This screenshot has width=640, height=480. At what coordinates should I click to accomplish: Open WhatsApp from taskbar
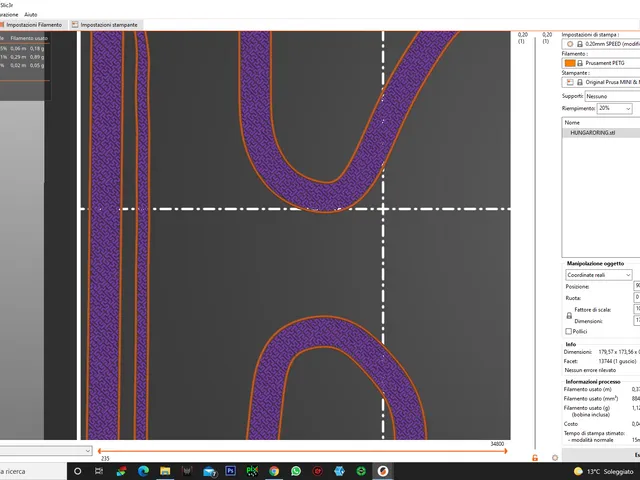pyautogui.click(x=296, y=471)
